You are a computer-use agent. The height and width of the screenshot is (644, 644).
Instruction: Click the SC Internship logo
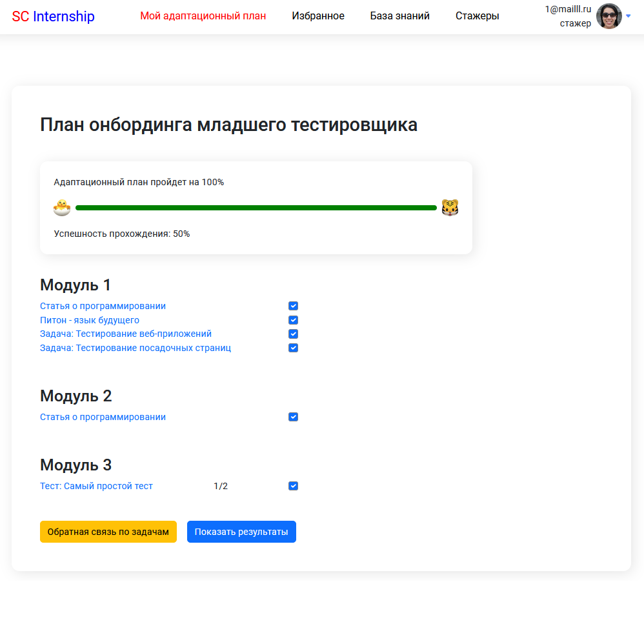pos(53,16)
